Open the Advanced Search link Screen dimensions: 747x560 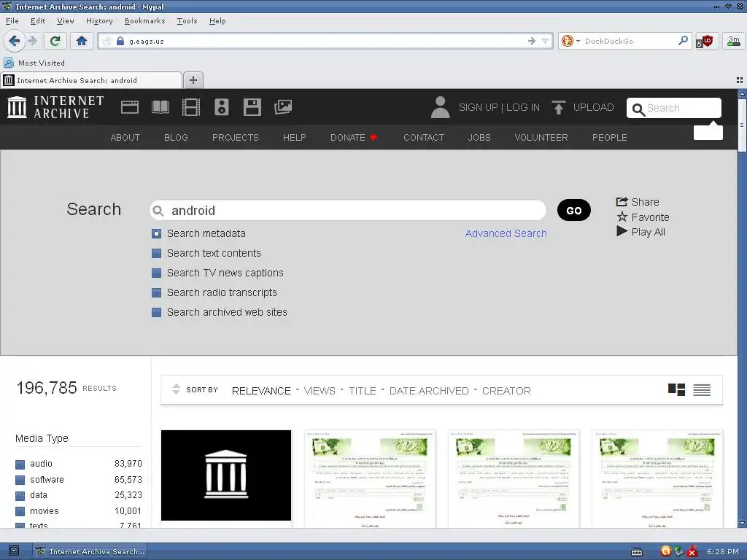click(x=506, y=233)
